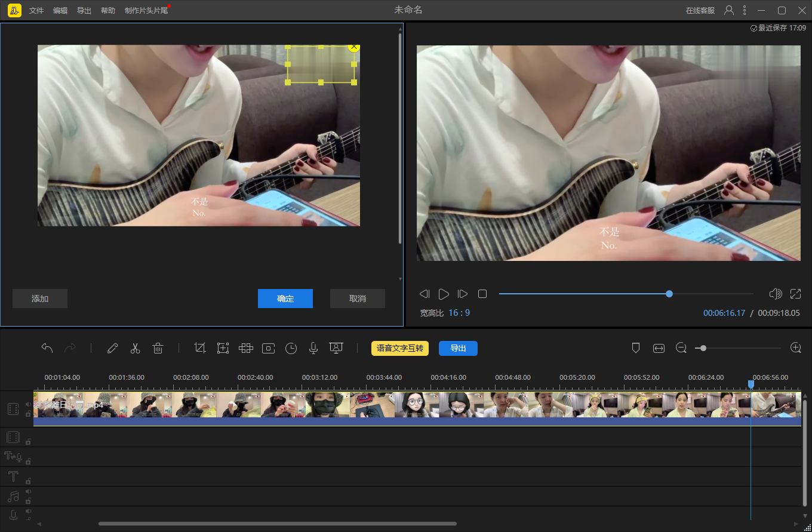Click the trash delete icon

coord(158,348)
